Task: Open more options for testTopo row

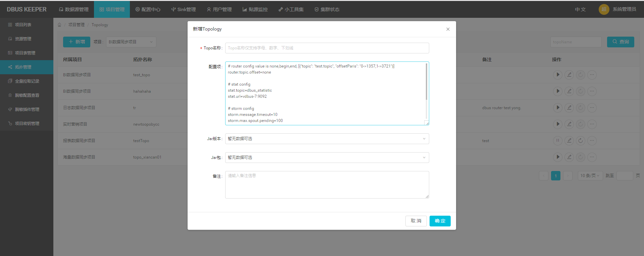Action: (592, 140)
